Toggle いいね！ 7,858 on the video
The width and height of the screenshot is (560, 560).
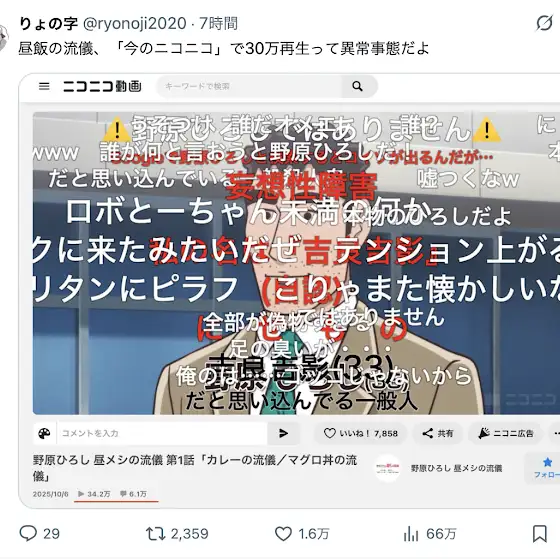[x=360, y=434]
